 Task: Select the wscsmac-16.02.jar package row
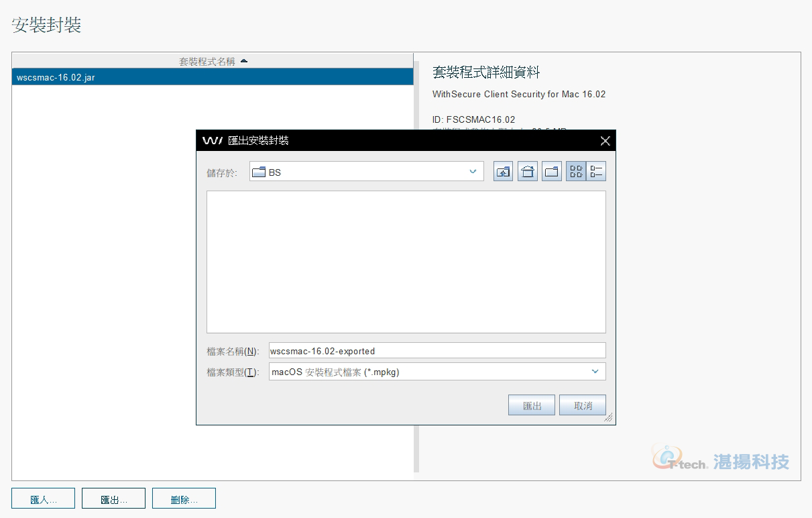point(213,77)
